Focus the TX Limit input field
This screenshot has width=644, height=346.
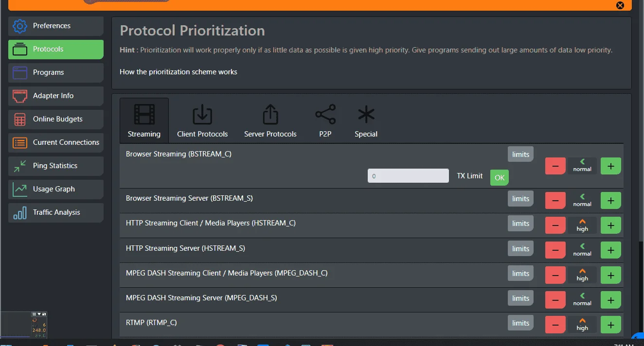pyautogui.click(x=408, y=176)
